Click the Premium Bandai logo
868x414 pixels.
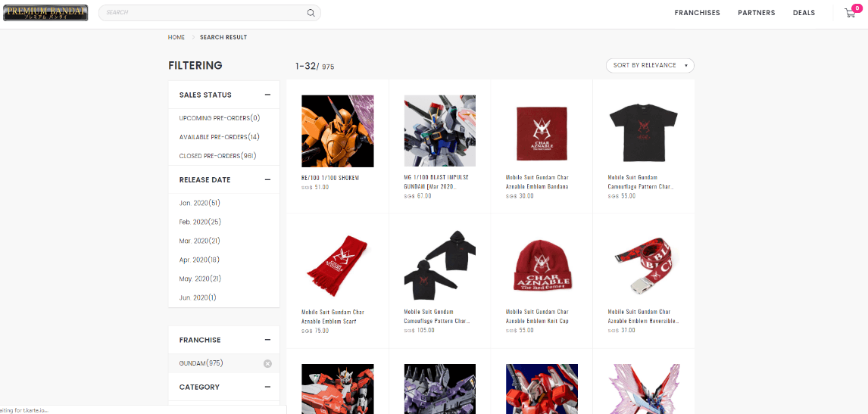[x=45, y=13]
